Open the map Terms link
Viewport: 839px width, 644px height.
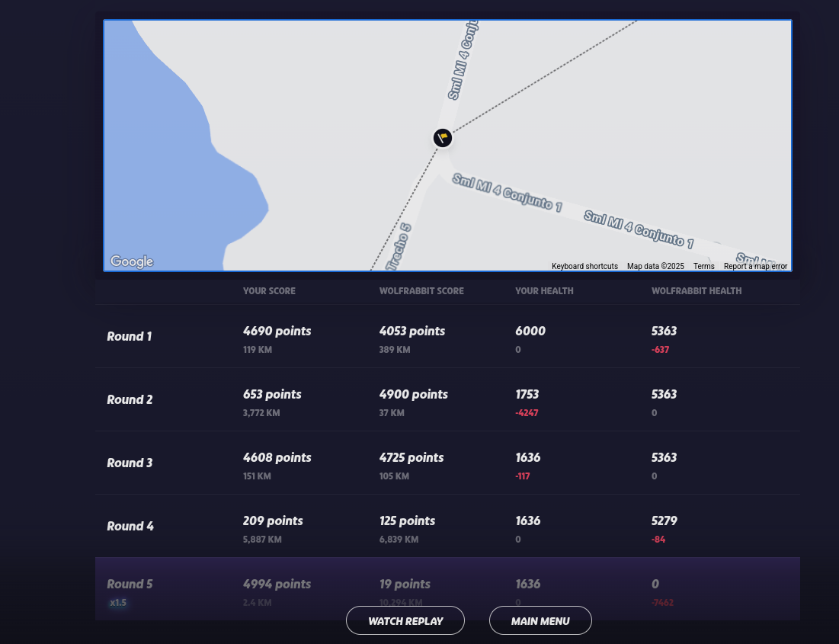(x=703, y=266)
